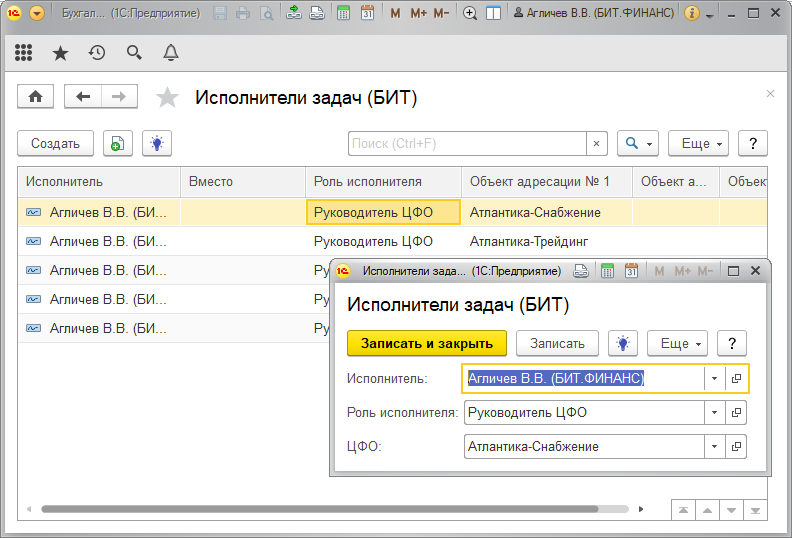Sort by Роль исполнителя column header
Screen dimensions: 792x538
coord(367,181)
